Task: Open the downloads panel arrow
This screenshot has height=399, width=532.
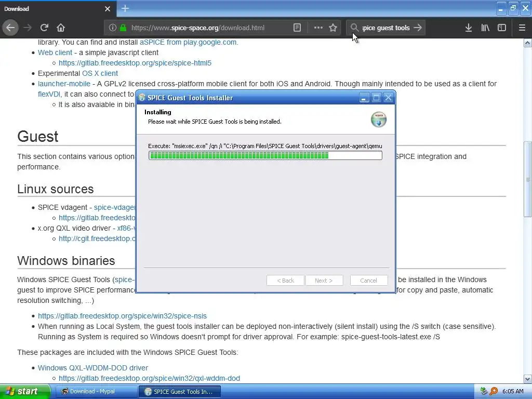Action: click(x=469, y=28)
